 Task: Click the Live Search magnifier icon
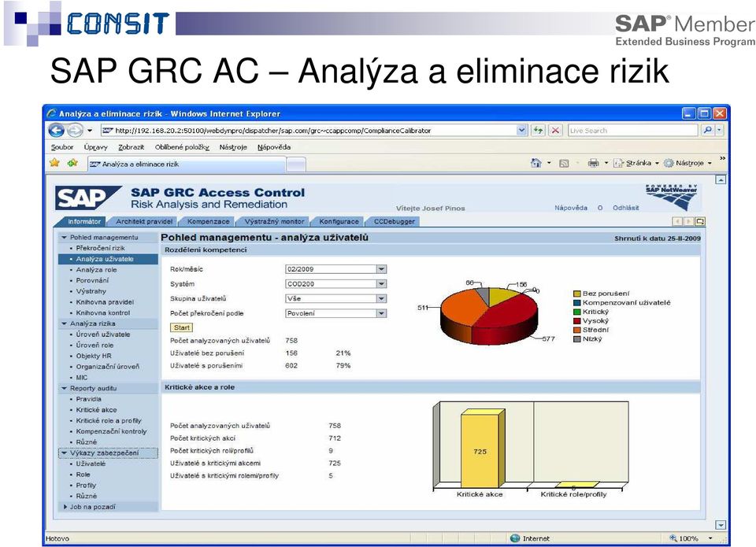[707, 130]
